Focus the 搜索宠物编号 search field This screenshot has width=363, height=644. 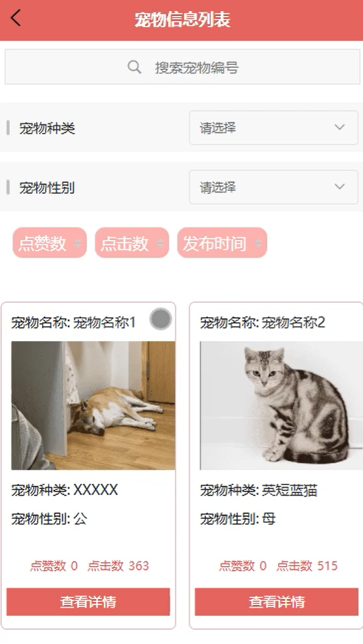coord(182,67)
